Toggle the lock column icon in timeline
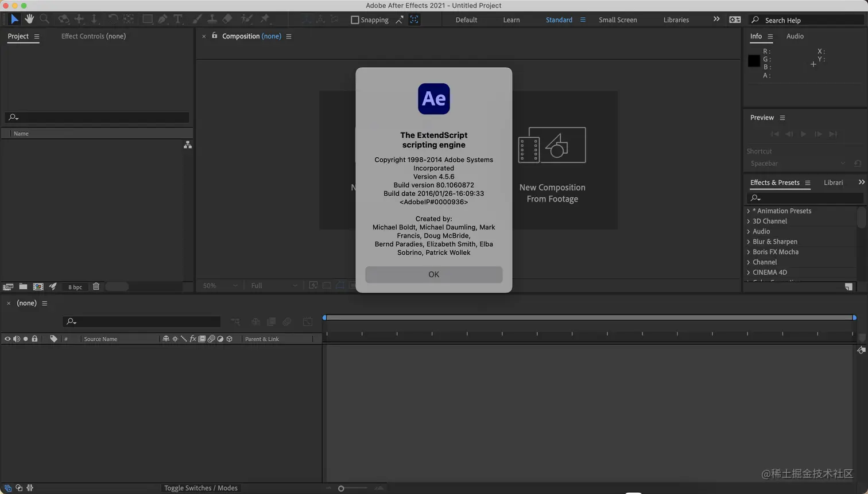Screen dimensions: 868x494 tap(34, 339)
